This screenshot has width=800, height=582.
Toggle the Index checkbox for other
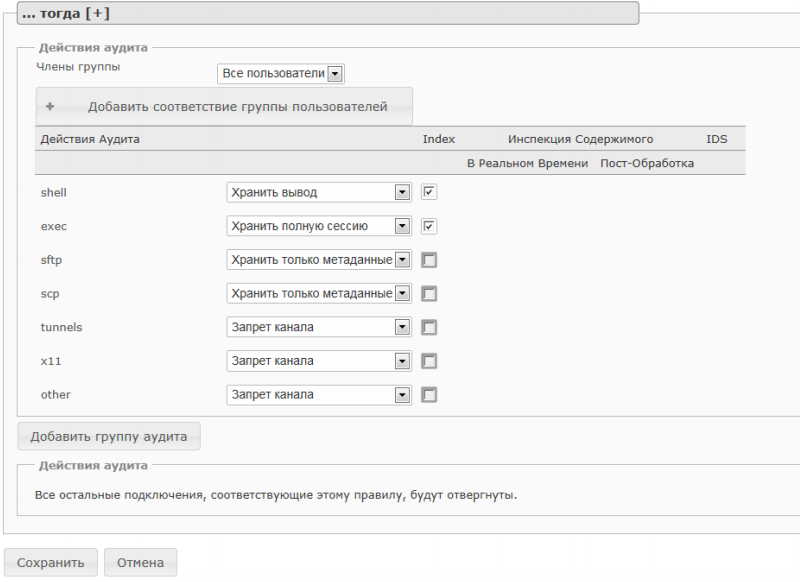coord(429,395)
